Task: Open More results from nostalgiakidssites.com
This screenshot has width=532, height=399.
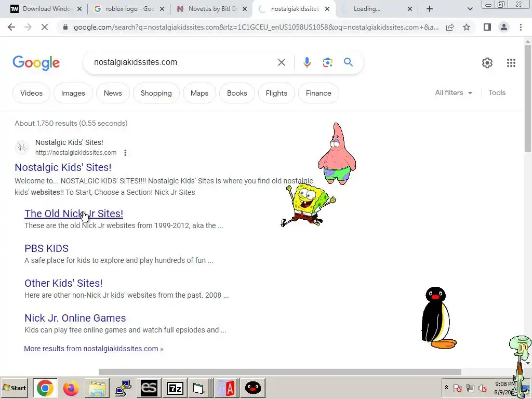Action: click(x=94, y=349)
